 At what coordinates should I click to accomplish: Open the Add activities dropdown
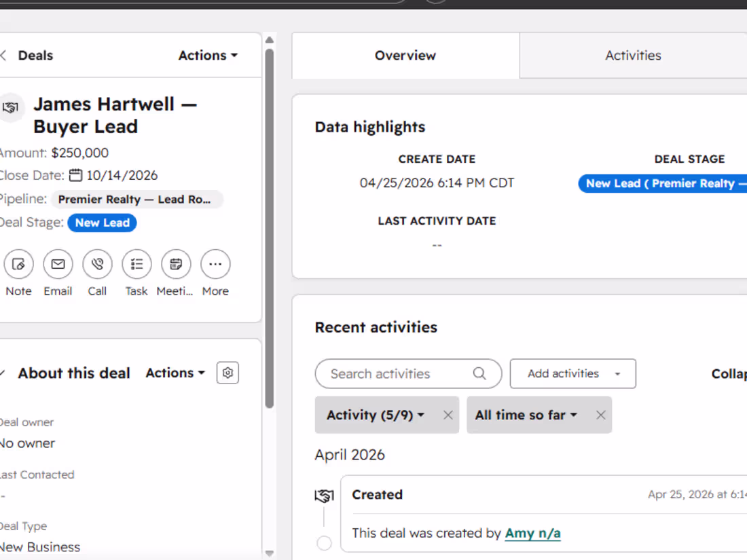[x=572, y=374]
